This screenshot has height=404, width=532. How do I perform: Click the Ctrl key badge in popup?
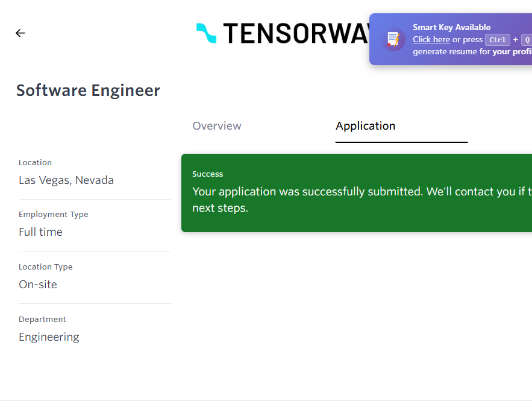point(498,40)
